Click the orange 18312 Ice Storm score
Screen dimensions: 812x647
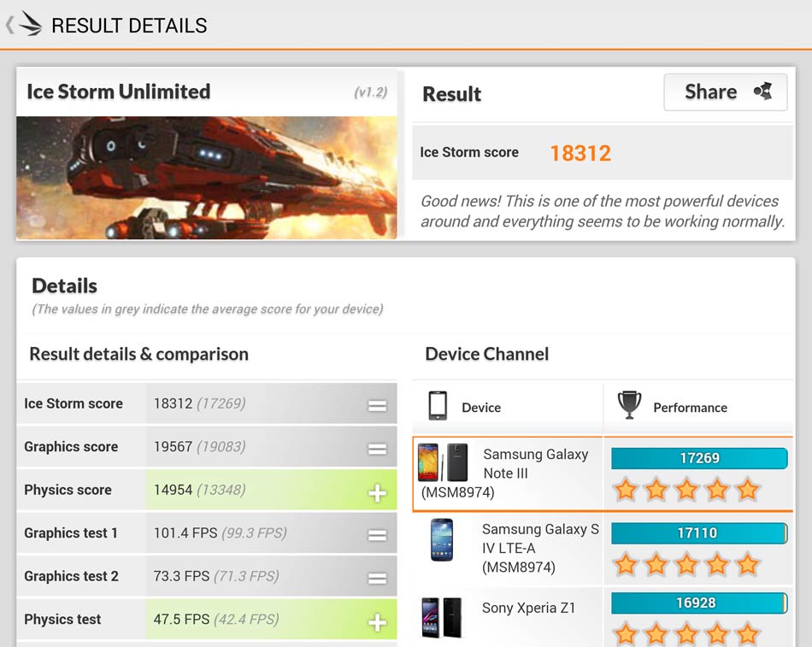click(580, 153)
